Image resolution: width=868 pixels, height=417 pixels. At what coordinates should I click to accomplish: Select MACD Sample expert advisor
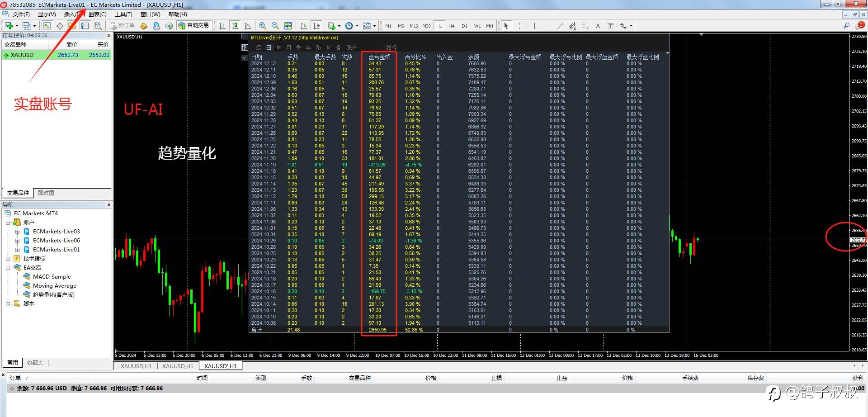click(x=52, y=277)
